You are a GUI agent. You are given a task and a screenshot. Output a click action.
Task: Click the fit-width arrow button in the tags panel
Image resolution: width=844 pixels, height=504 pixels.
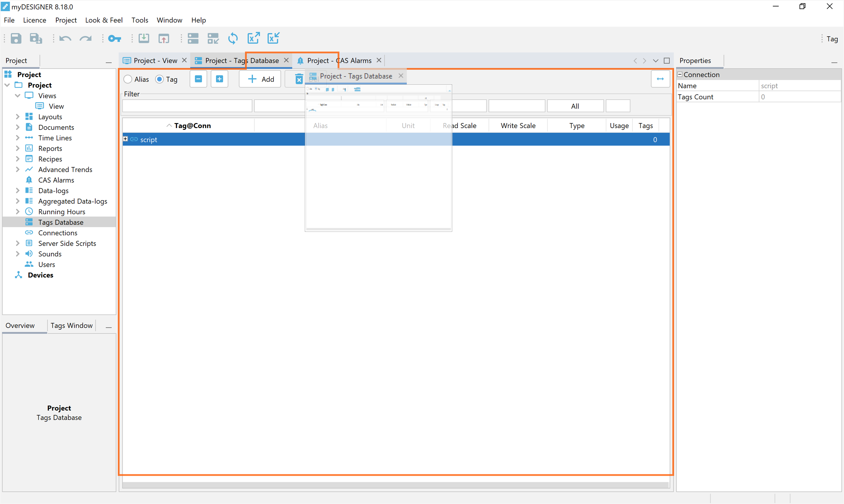pos(660,79)
